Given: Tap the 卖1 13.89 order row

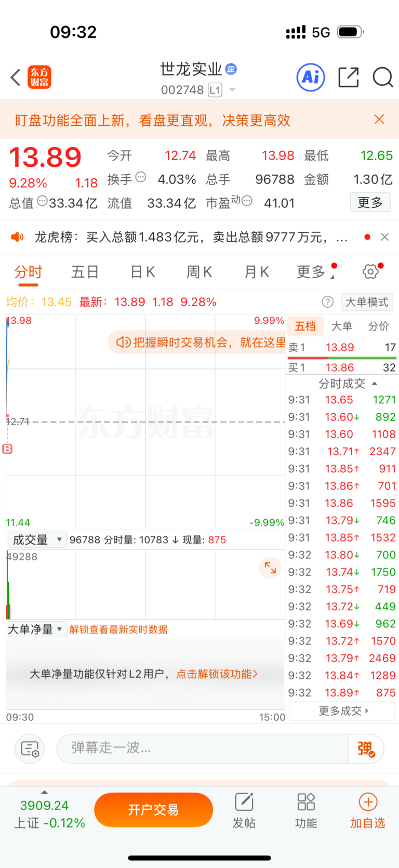Looking at the screenshot, I should point(342,347).
